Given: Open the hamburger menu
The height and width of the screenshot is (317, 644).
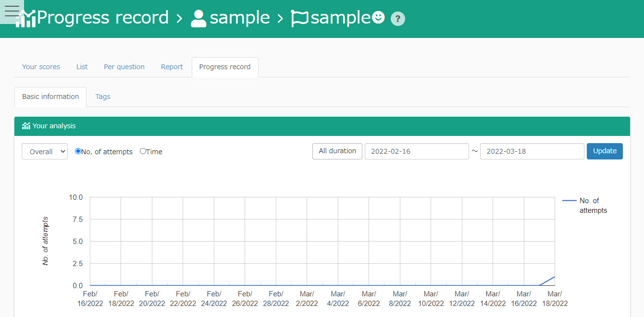Looking at the screenshot, I should 12,12.
